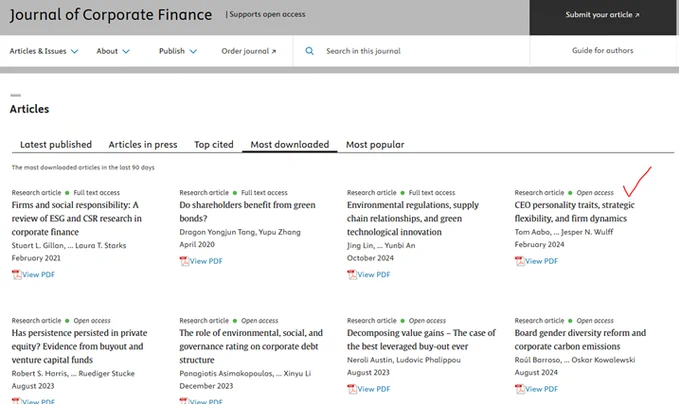Click PDF icon for Board gender diversity article
The image size is (680, 405).
click(520, 389)
